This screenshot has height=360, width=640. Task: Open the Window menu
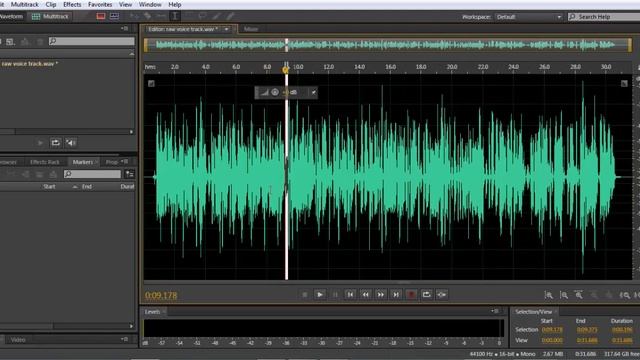tap(150, 4)
